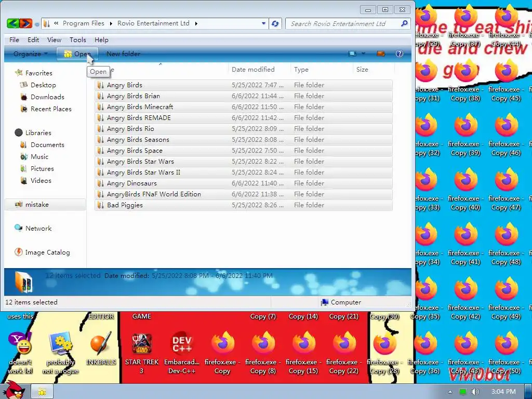
Task: Select the 'probably not a rogue' desktop icon
Action: point(60,353)
